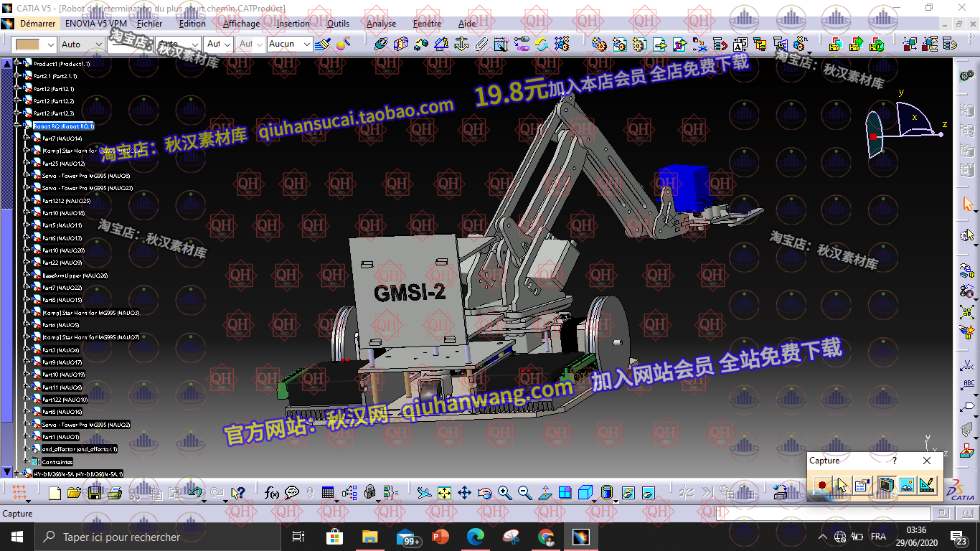
Task: Click the Save diskette icon
Action: (x=94, y=493)
